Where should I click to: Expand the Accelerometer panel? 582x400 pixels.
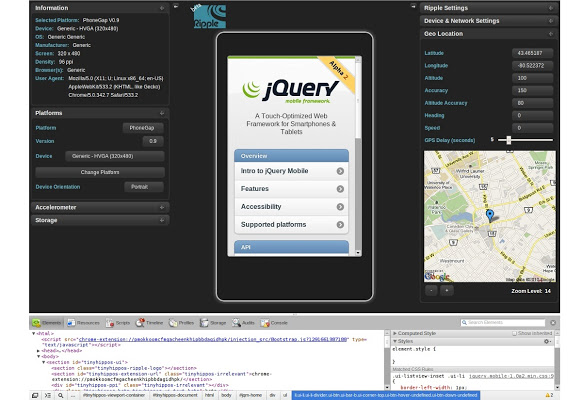click(x=100, y=207)
